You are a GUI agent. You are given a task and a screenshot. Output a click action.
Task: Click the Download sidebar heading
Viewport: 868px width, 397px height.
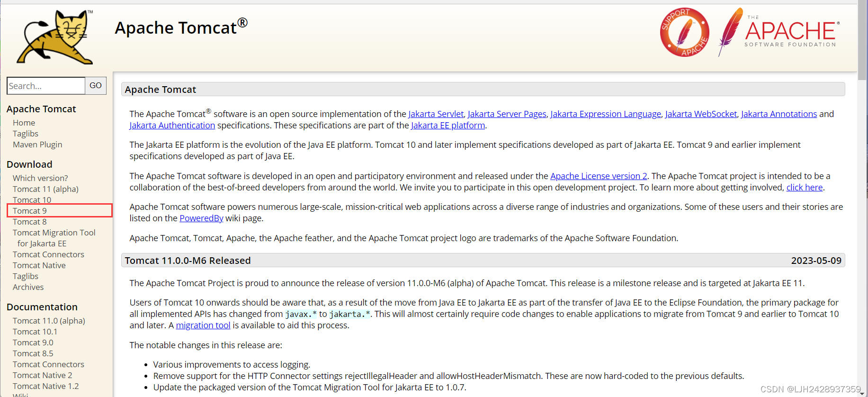(29, 164)
